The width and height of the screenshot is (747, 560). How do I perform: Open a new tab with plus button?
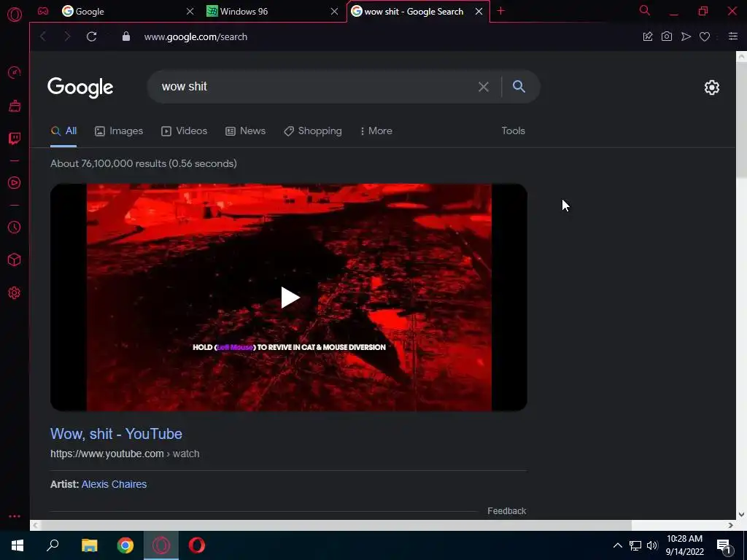(x=500, y=11)
